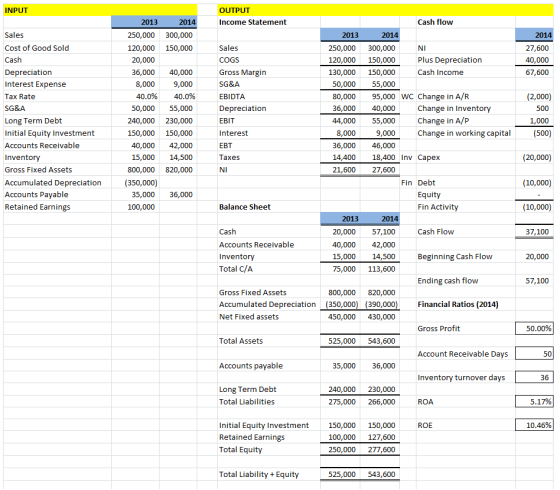The width and height of the screenshot is (560, 490).
Task: Click the Total Liabilities label
Action: point(246,402)
